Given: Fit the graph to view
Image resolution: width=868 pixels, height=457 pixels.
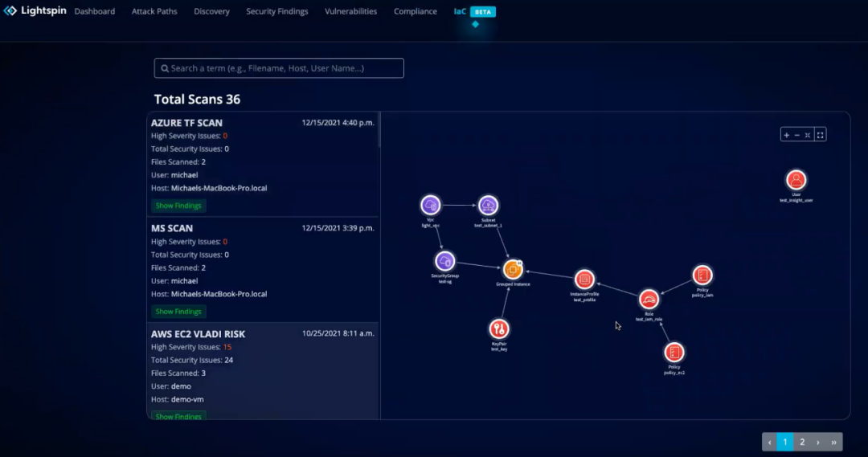Looking at the screenshot, I should click(x=808, y=135).
